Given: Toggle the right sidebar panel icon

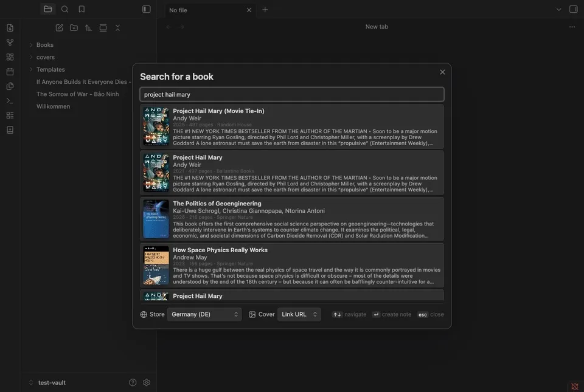Looking at the screenshot, I should [573, 9].
